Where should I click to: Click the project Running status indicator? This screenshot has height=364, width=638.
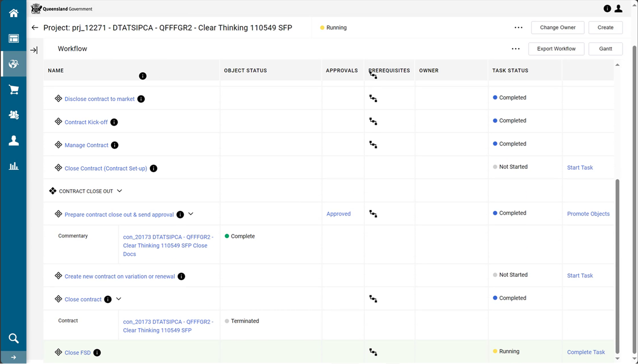[x=333, y=28]
